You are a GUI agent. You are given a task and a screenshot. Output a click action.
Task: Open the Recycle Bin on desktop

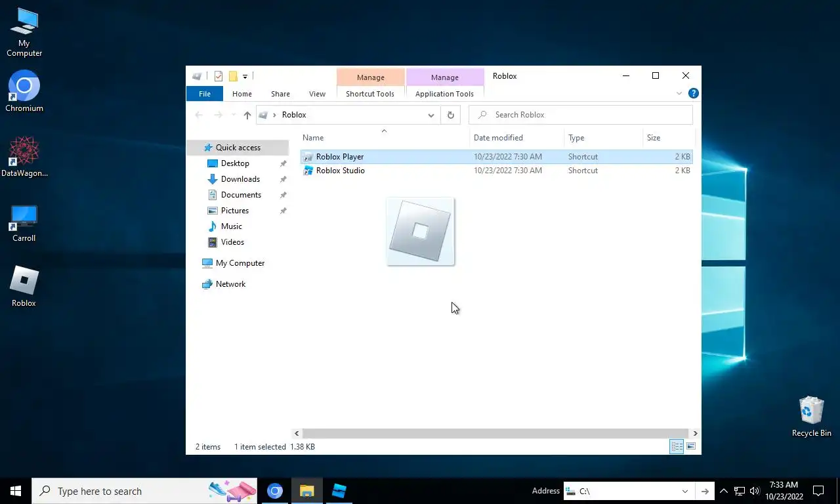click(812, 416)
